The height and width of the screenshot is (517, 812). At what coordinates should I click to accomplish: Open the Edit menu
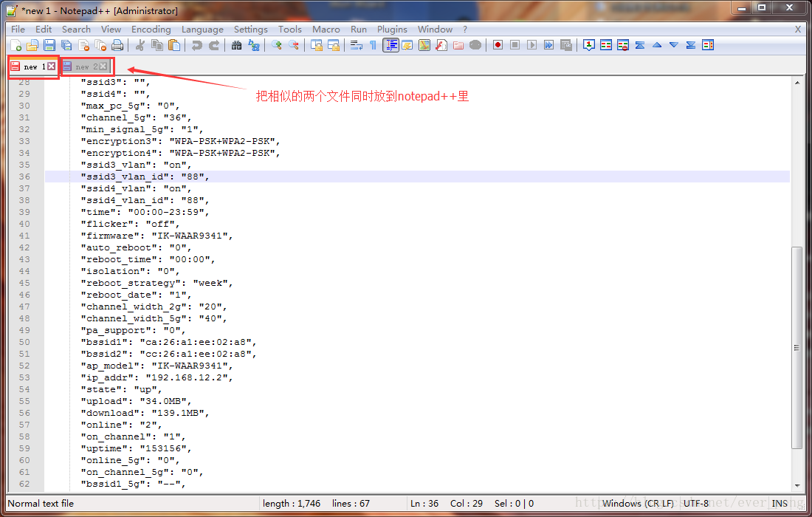click(x=44, y=30)
